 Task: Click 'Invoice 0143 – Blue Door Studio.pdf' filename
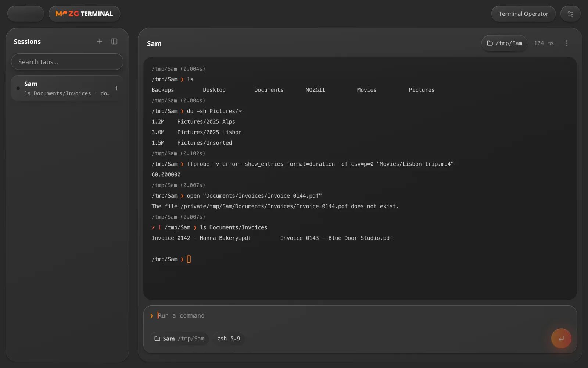(x=337, y=238)
